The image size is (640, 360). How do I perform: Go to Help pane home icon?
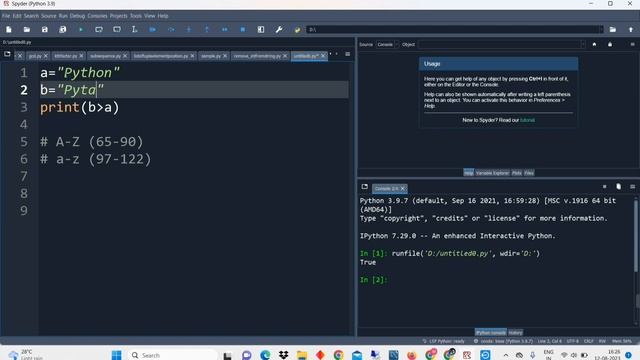pos(594,44)
